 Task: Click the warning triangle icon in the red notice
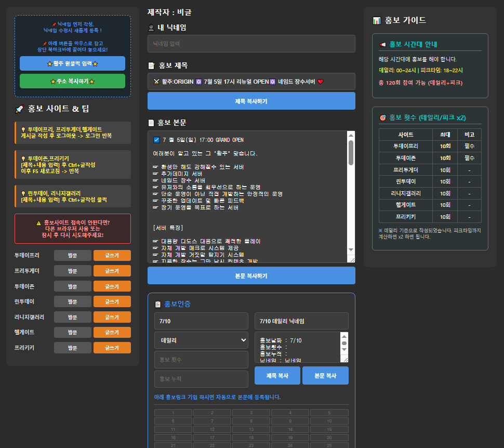pos(38,223)
